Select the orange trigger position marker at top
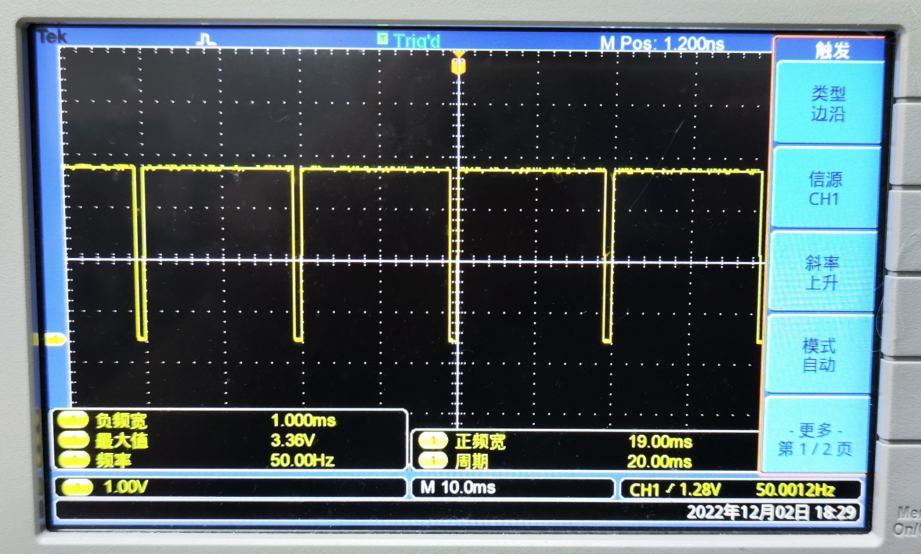Viewport: 921px width, 554px height. [458, 65]
